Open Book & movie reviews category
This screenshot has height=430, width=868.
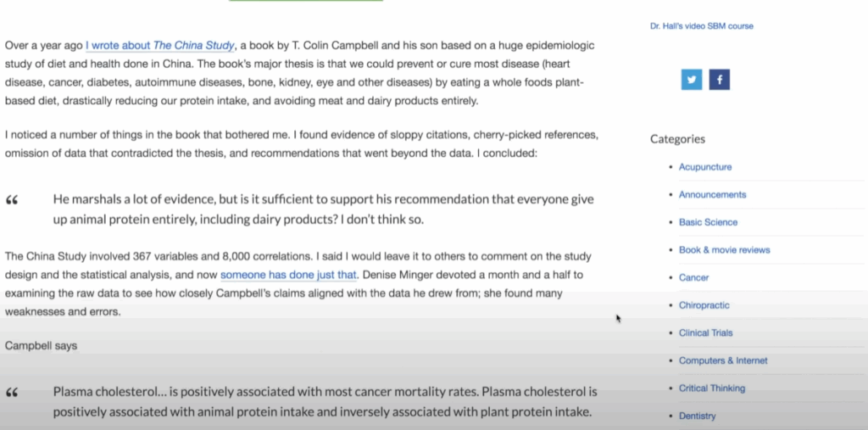[724, 250]
